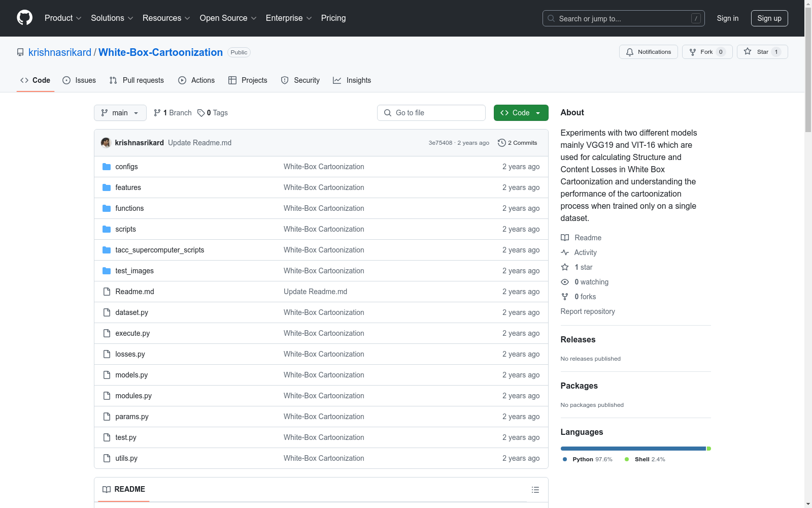Click the GitHub logo icon

(24, 18)
